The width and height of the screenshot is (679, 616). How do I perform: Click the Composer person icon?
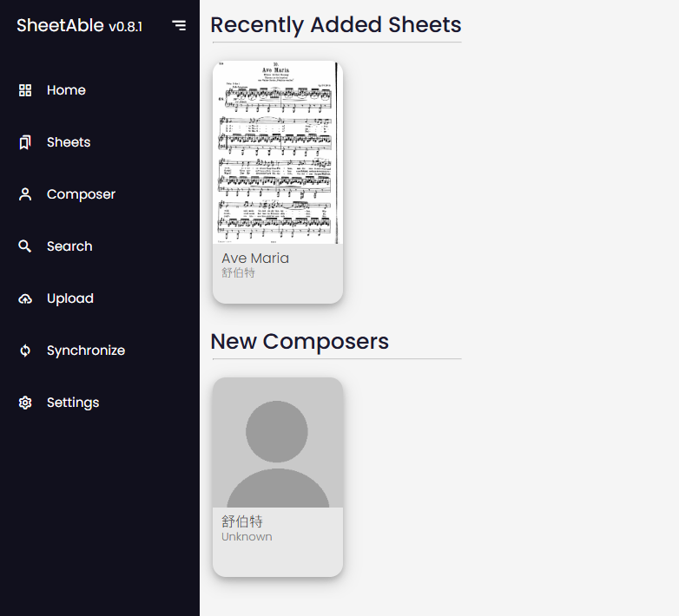tap(25, 194)
